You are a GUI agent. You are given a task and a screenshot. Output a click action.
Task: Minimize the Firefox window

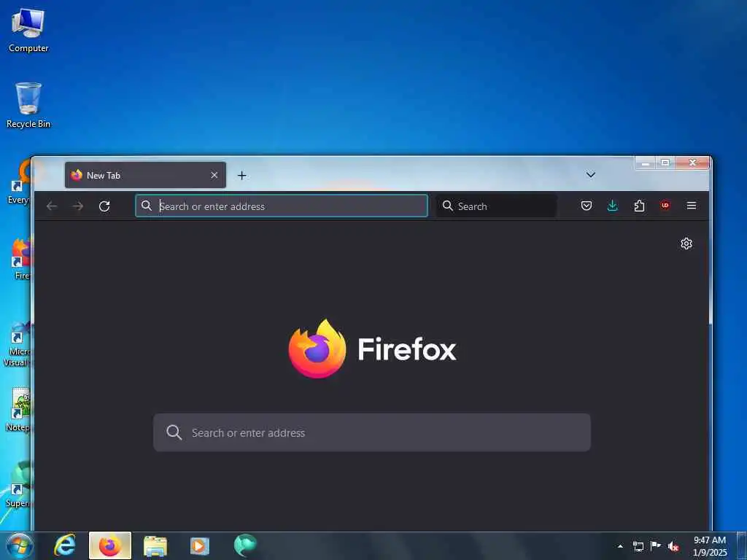tap(646, 163)
